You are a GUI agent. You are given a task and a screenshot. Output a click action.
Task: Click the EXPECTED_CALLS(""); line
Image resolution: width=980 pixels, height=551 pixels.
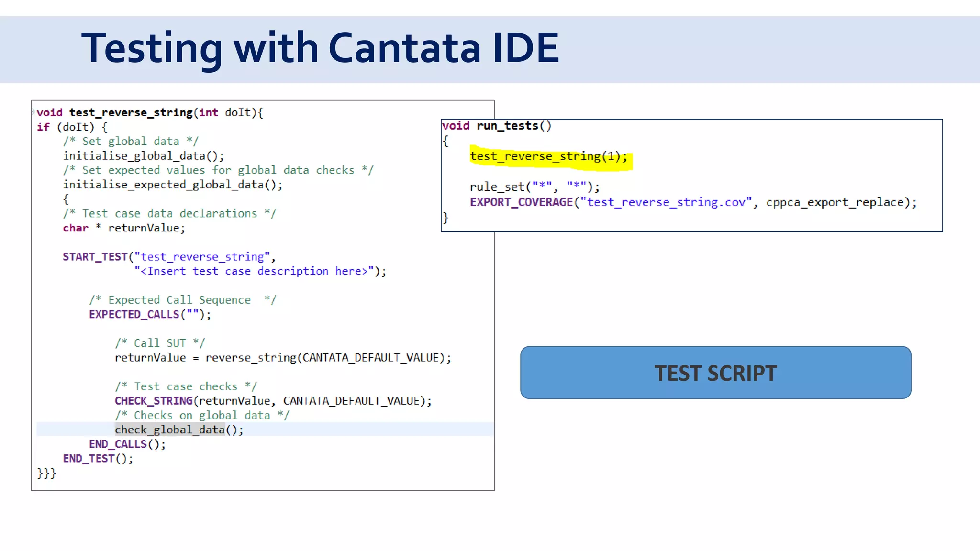click(150, 314)
